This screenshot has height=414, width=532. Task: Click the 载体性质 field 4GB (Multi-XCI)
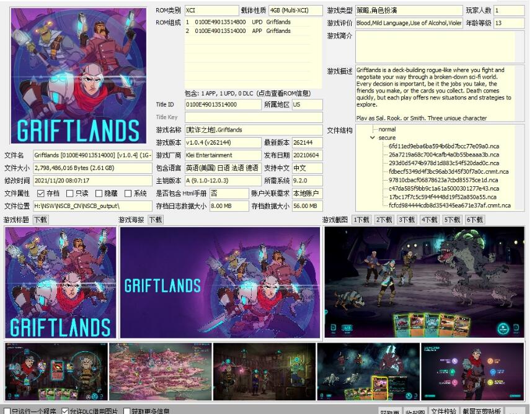[x=296, y=11]
